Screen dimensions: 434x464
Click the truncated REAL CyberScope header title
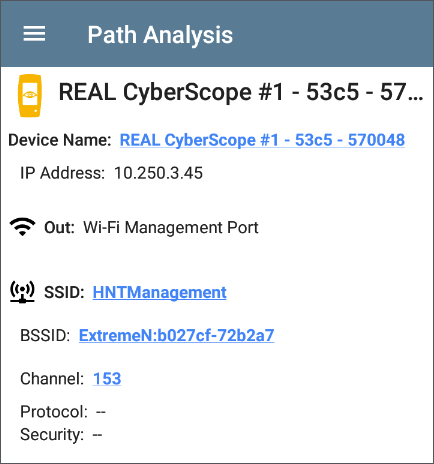(241, 92)
